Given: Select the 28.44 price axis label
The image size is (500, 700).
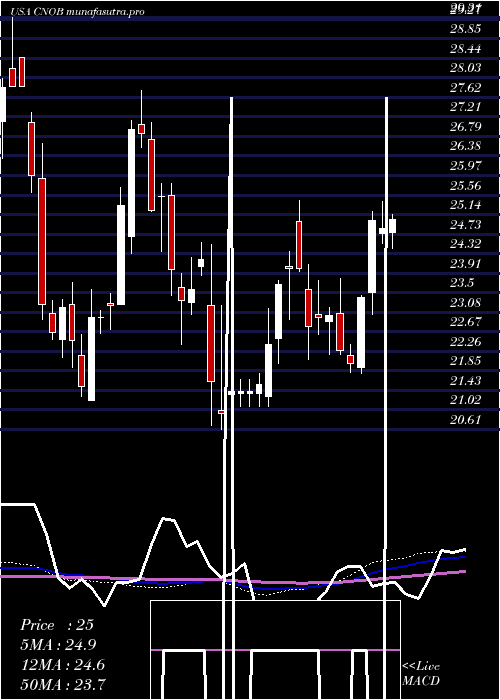Looking at the screenshot, I should point(466,49).
